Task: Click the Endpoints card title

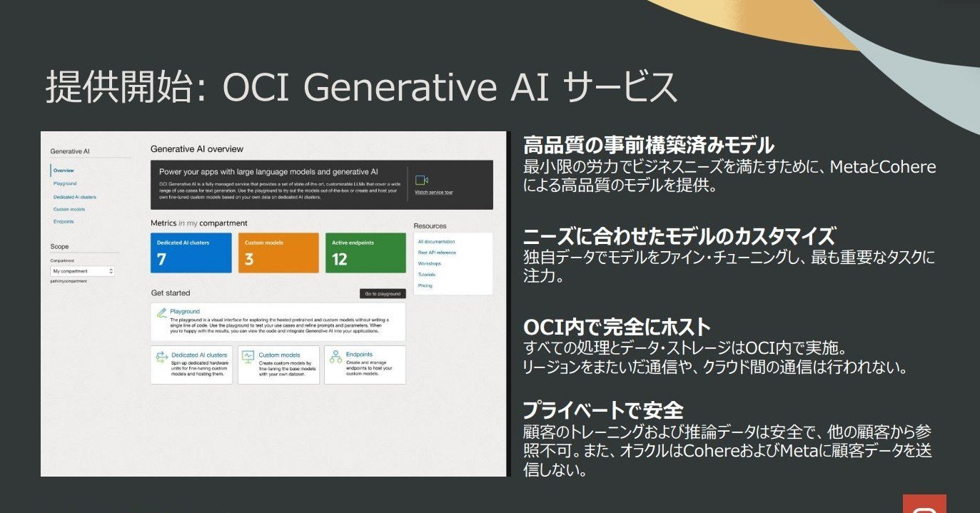Action: [x=359, y=354]
